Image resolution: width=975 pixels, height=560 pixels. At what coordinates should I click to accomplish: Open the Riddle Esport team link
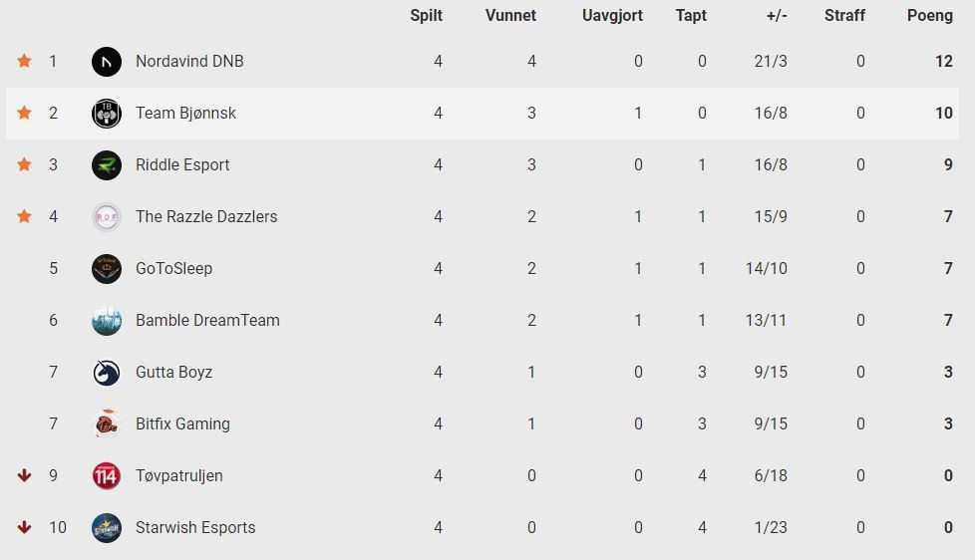(182, 164)
